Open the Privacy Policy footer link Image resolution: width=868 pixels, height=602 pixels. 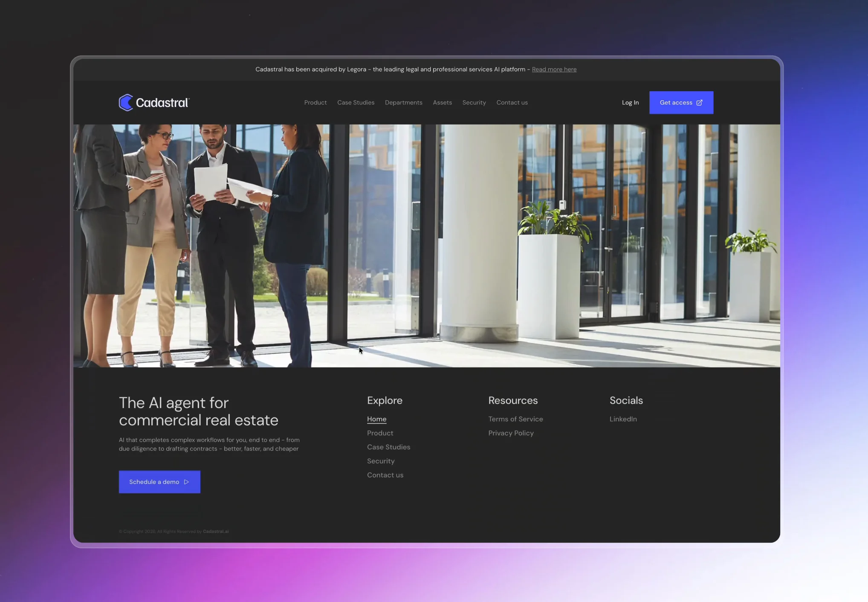511,433
